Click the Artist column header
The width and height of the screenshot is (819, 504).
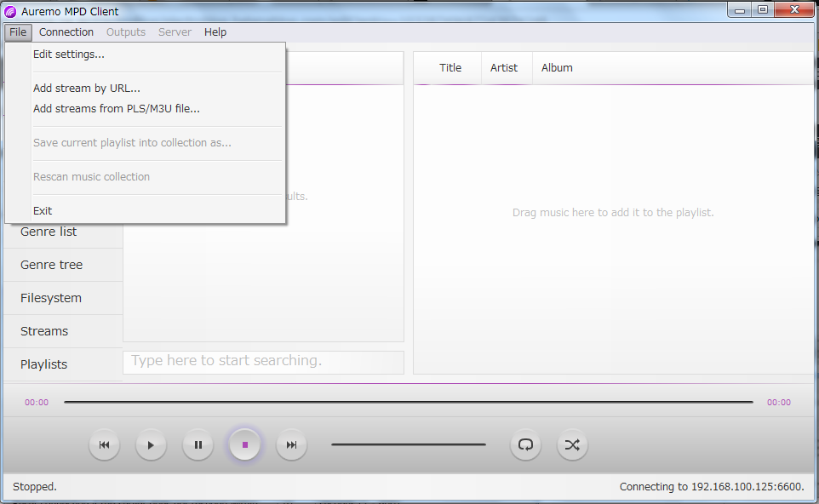(504, 68)
